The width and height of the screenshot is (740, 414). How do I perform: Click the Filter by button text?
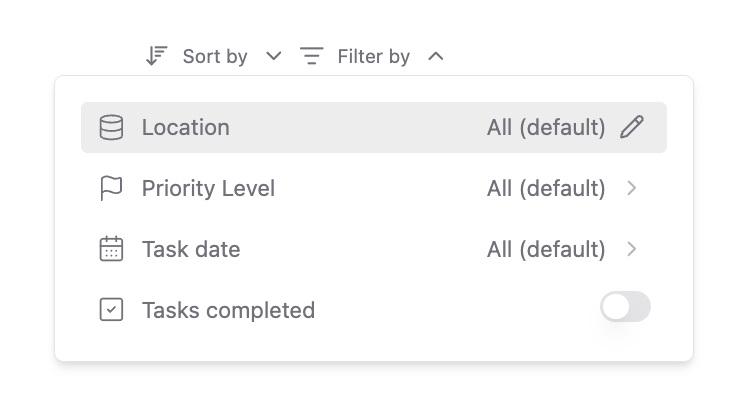(374, 57)
